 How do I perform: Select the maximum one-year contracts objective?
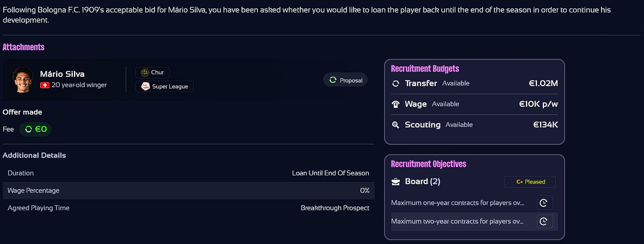[457, 203]
